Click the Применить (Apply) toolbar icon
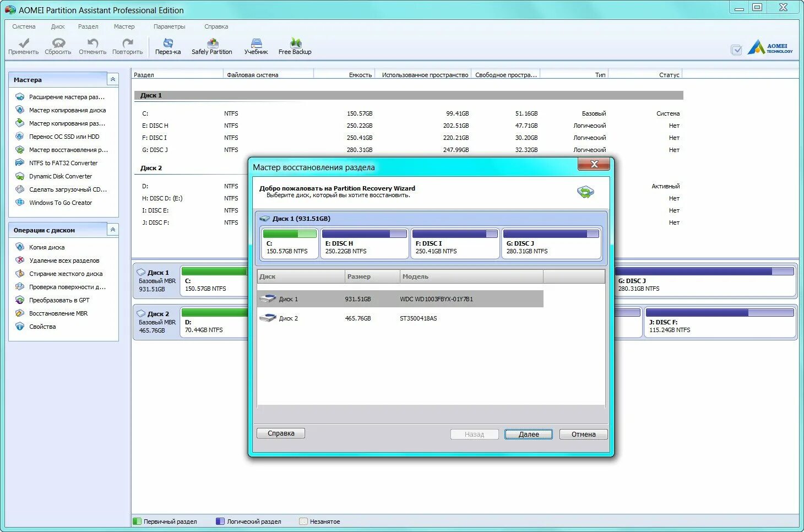The image size is (804, 532). (x=23, y=45)
